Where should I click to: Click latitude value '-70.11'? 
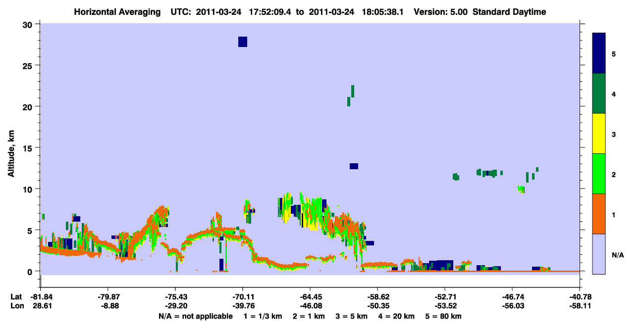[x=243, y=297]
